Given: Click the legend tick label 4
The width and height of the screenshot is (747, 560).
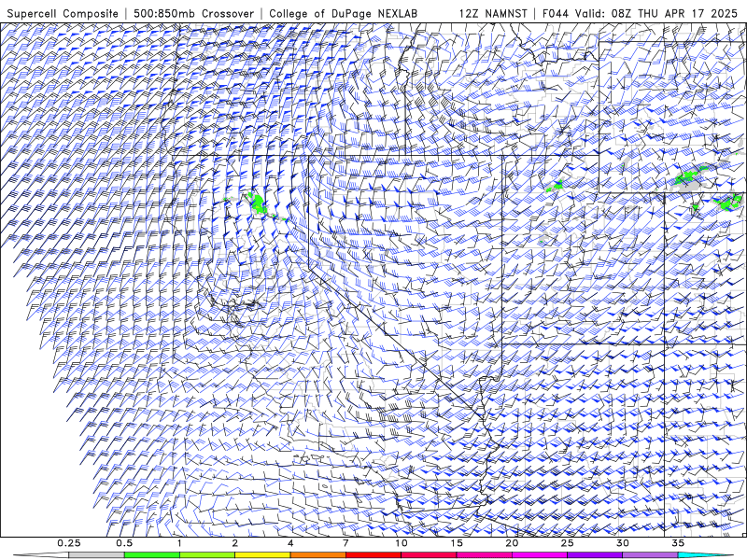Looking at the screenshot, I should click(x=290, y=543).
